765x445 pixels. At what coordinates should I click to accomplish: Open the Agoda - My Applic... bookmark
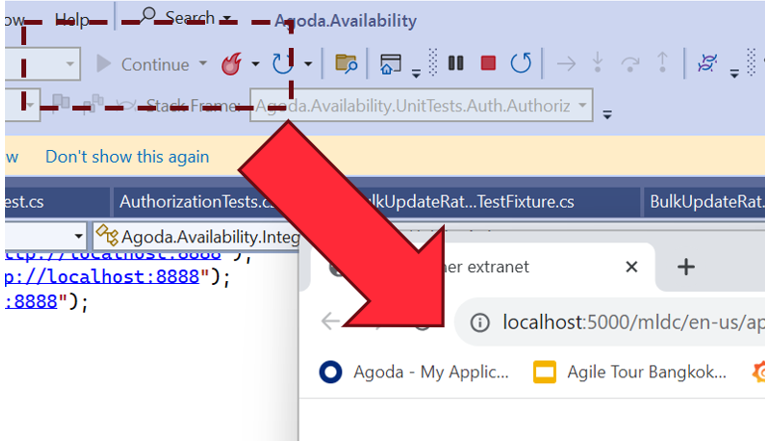click(415, 373)
